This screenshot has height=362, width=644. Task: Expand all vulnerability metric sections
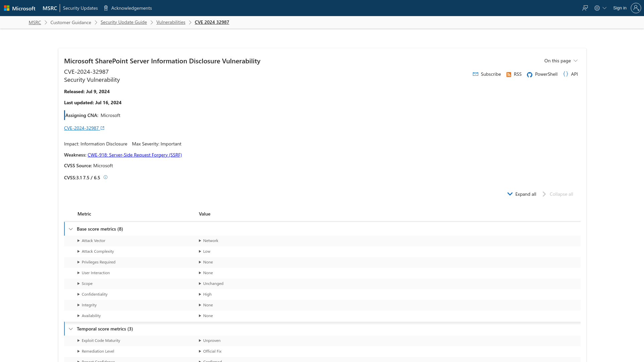click(522, 194)
